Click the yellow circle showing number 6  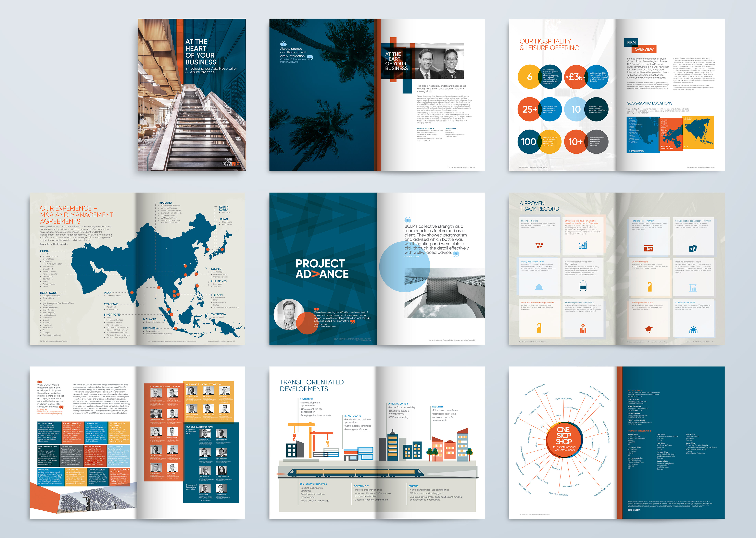click(x=530, y=77)
